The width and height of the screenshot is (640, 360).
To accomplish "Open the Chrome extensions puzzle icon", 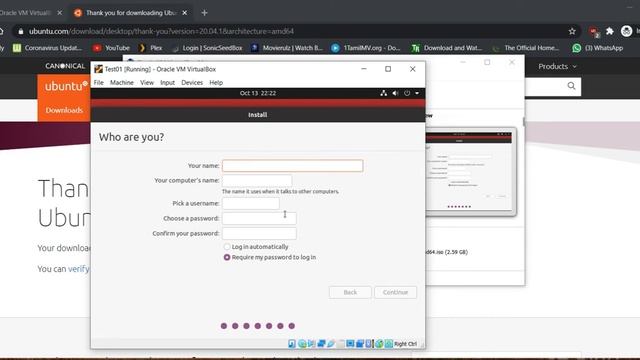I will 609,31.
